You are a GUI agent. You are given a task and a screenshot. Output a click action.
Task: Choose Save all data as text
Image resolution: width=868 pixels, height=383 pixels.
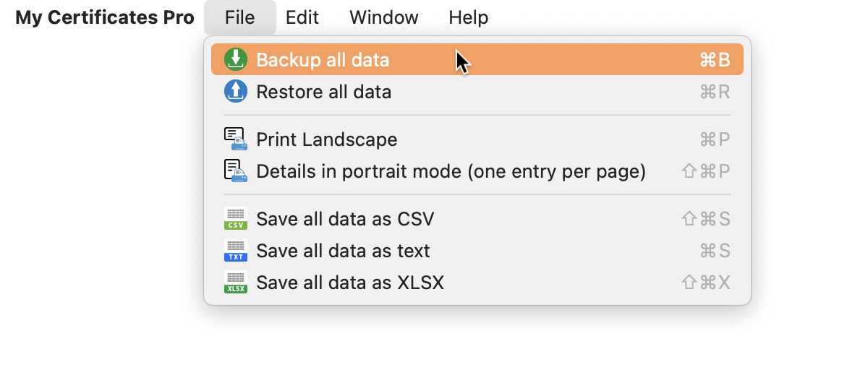point(477,250)
